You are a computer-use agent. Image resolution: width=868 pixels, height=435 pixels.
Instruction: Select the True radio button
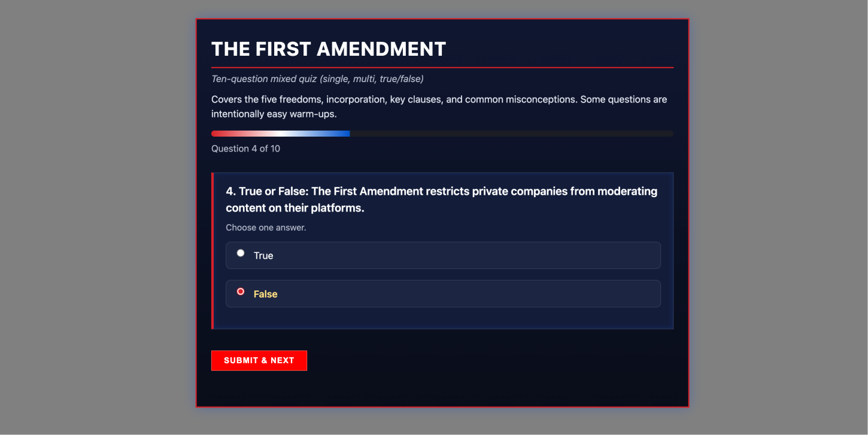tap(241, 253)
